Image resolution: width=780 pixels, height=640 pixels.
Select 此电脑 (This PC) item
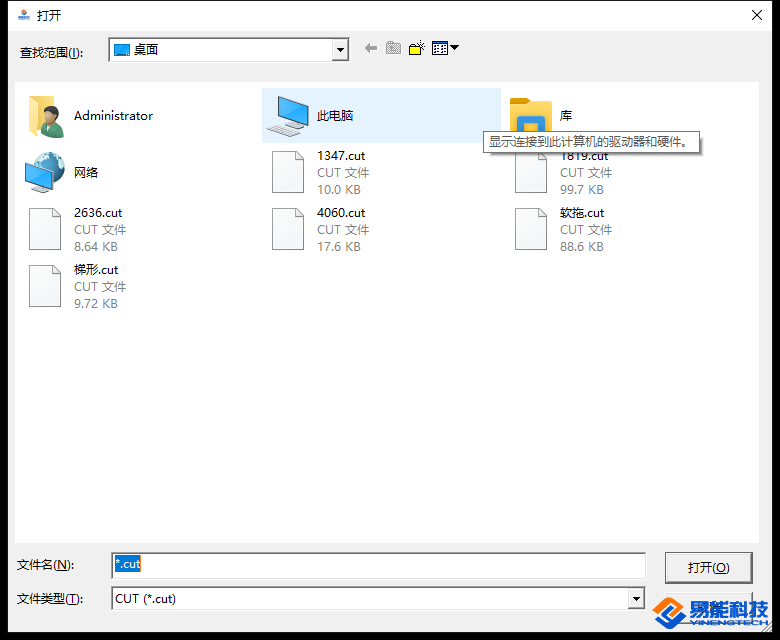(x=334, y=116)
